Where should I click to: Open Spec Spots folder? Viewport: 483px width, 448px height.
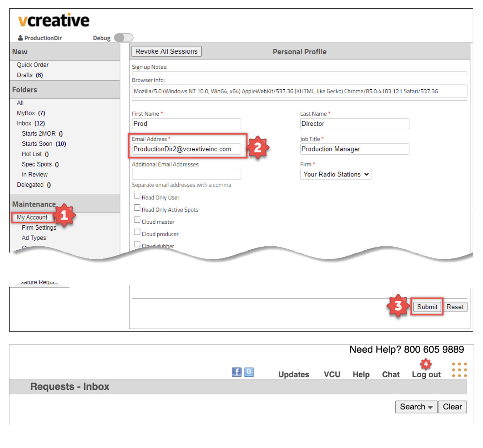click(x=40, y=164)
